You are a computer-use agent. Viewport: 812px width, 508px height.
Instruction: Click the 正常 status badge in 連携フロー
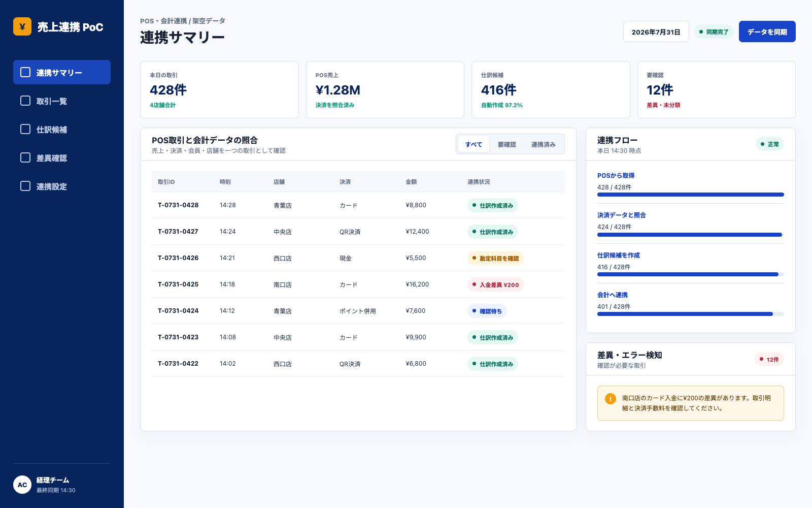click(x=770, y=144)
